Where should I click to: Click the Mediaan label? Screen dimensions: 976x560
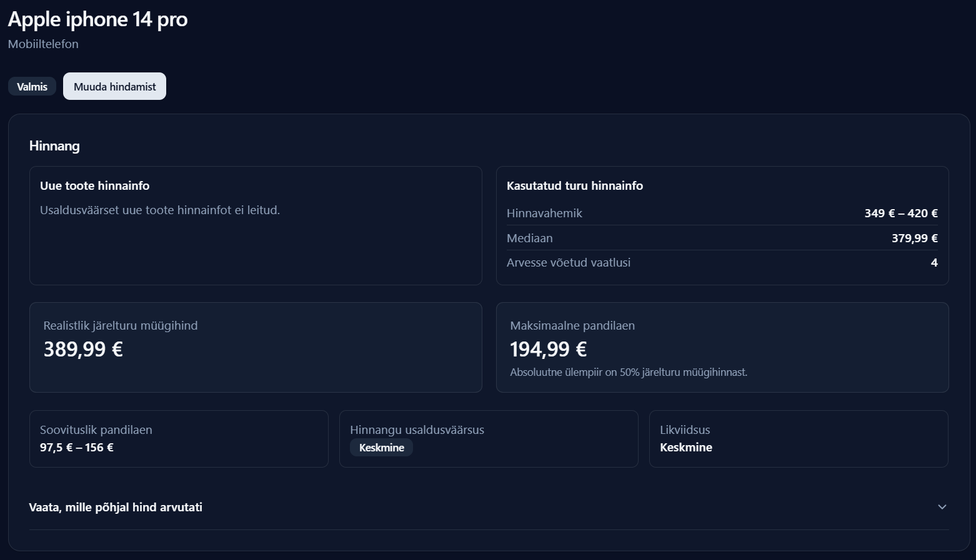(530, 238)
